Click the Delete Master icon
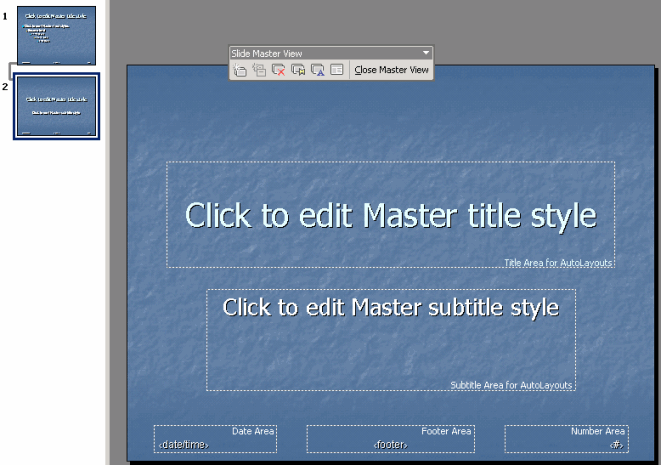Image resolution: width=661 pixels, height=465 pixels. 279,70
